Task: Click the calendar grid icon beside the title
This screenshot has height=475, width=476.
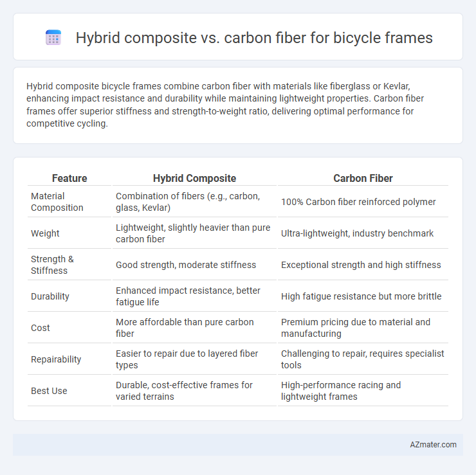Action: point(53,38)
